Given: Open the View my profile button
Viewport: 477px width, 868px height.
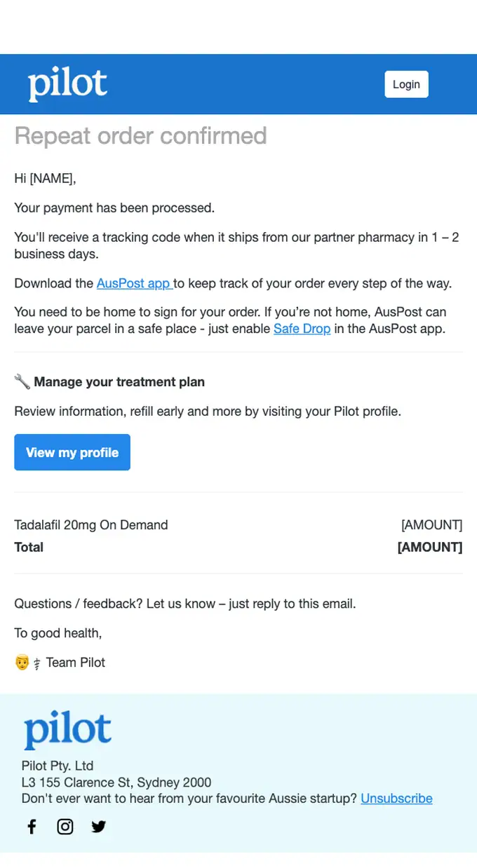Looking at the screenshot, I should (72, 452).
